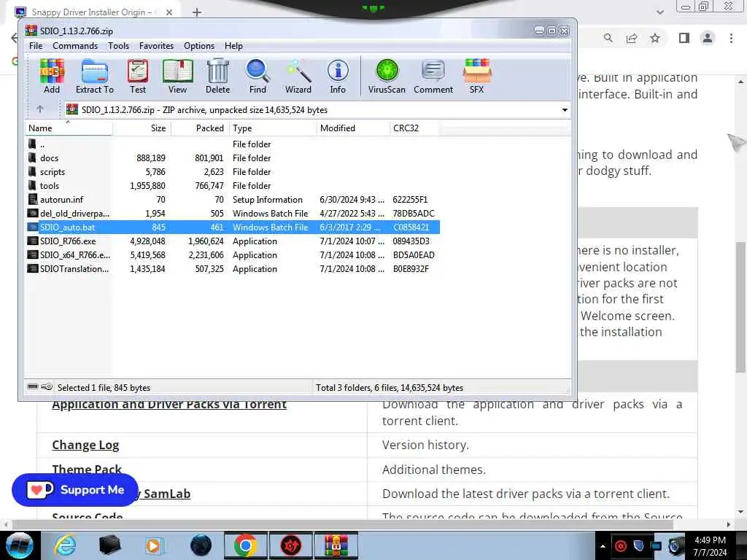Open the Tools menu
The height and width of the screenshot is (560, 747).
pos(119,46)
